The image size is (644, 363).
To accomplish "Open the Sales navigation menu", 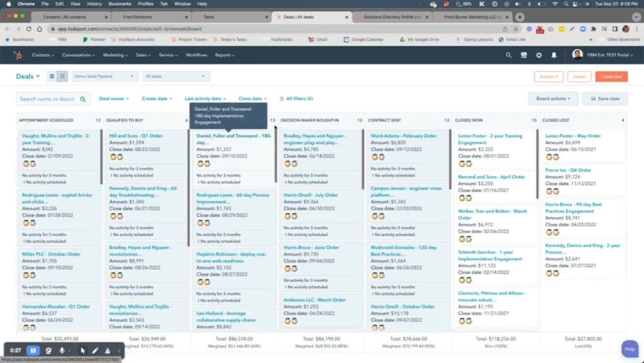I will click(x=144, y=55).
